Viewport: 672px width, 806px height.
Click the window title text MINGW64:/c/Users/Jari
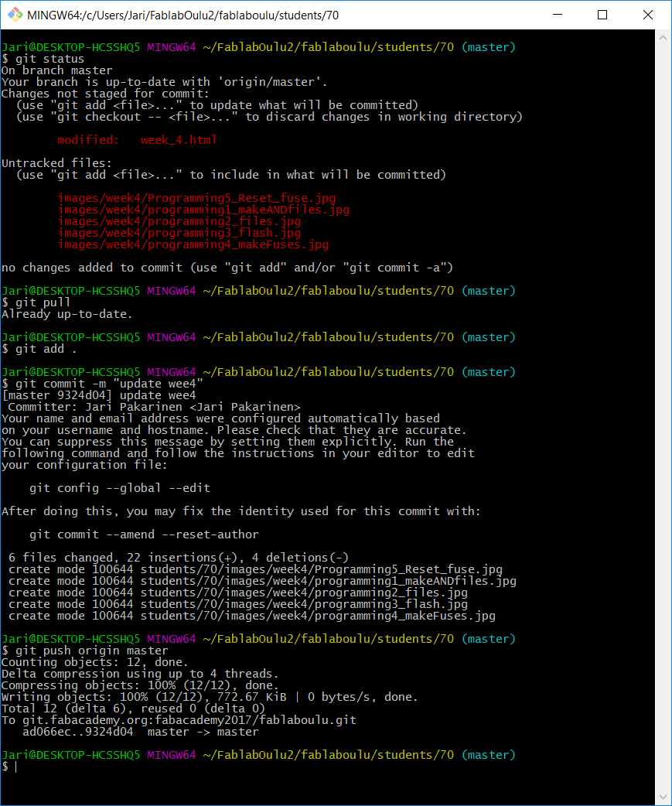pyautogui.click(x=182, y=15)
